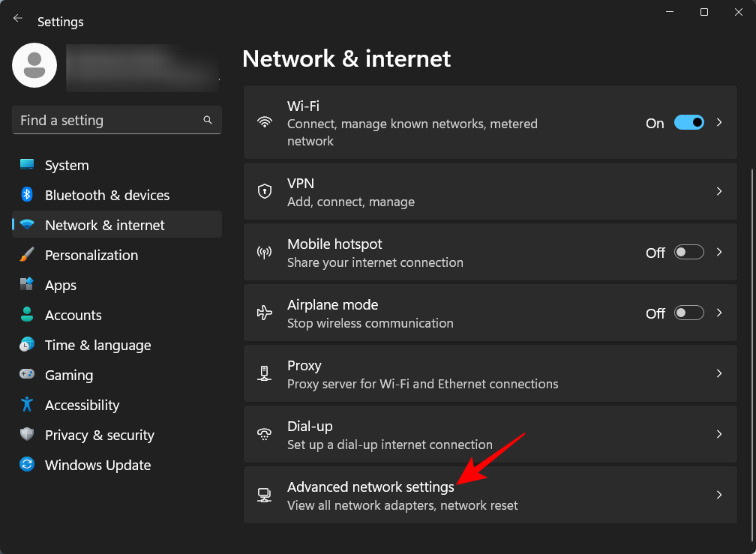Click the Mobile hotspot signal icon
756x554 pixels.
[x=264, y=252]
